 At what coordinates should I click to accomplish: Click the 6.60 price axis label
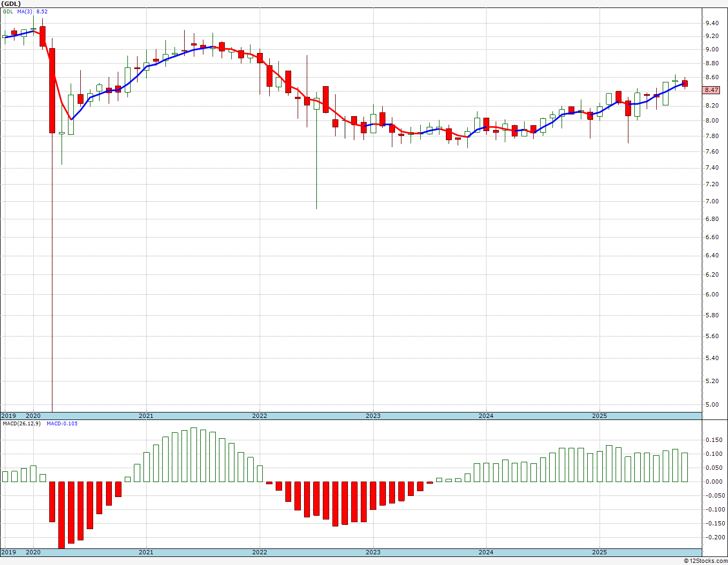click(x=712, y=236)
